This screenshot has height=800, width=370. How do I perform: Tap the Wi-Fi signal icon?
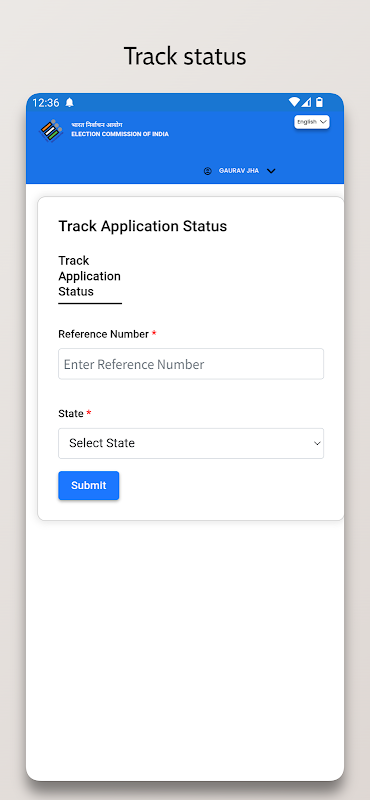(x=294, y=102)
